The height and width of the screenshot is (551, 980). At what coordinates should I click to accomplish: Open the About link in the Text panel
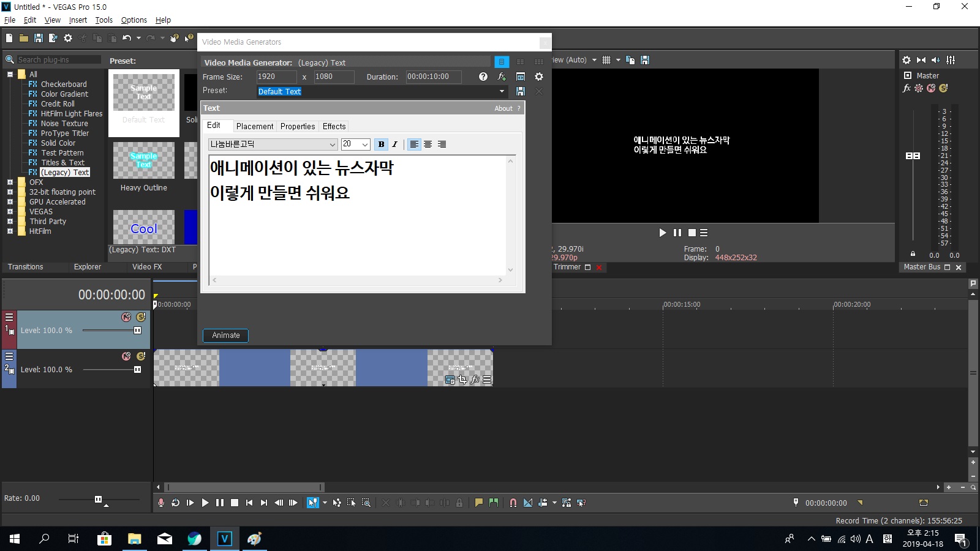click(503, 108)
